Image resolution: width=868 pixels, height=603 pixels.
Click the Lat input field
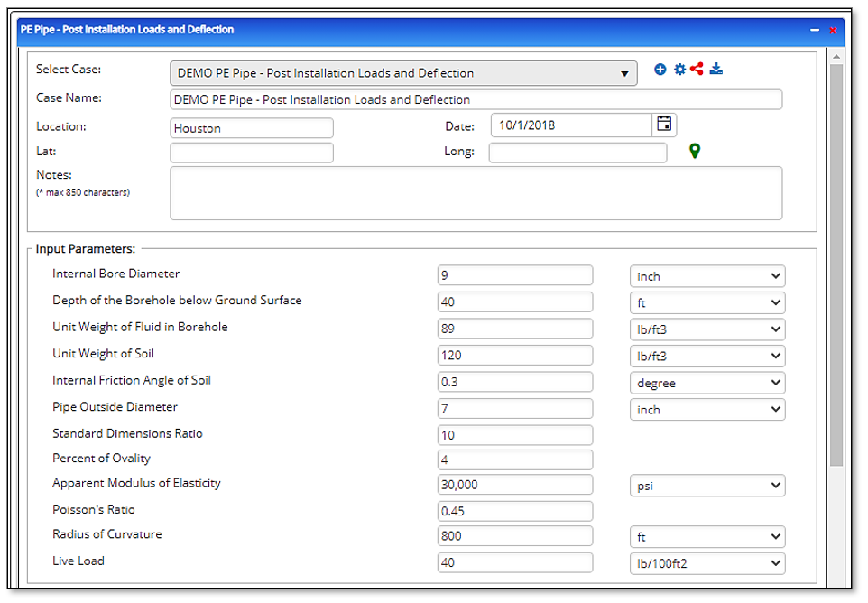coord(251,153)
